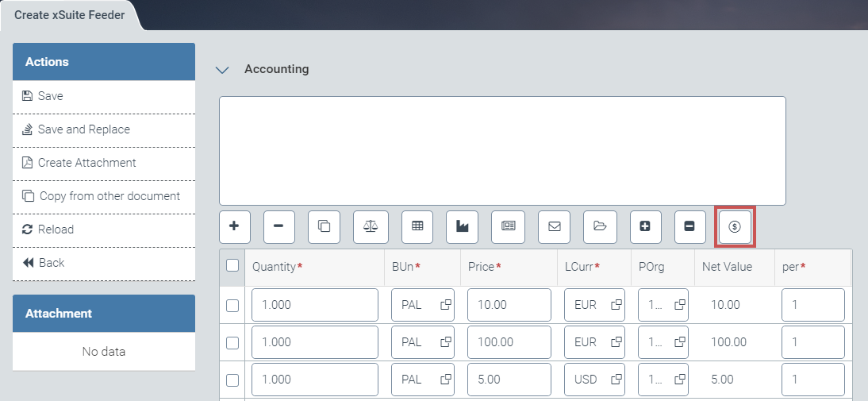This screenshot has width=868, height=401.
Task: Click the balance scale toolbar icon
Action: (x=370, y=226)
